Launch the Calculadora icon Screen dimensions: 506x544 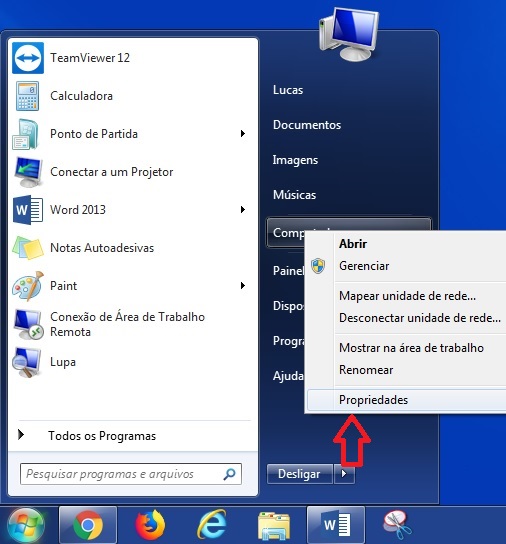click(27, 96)
